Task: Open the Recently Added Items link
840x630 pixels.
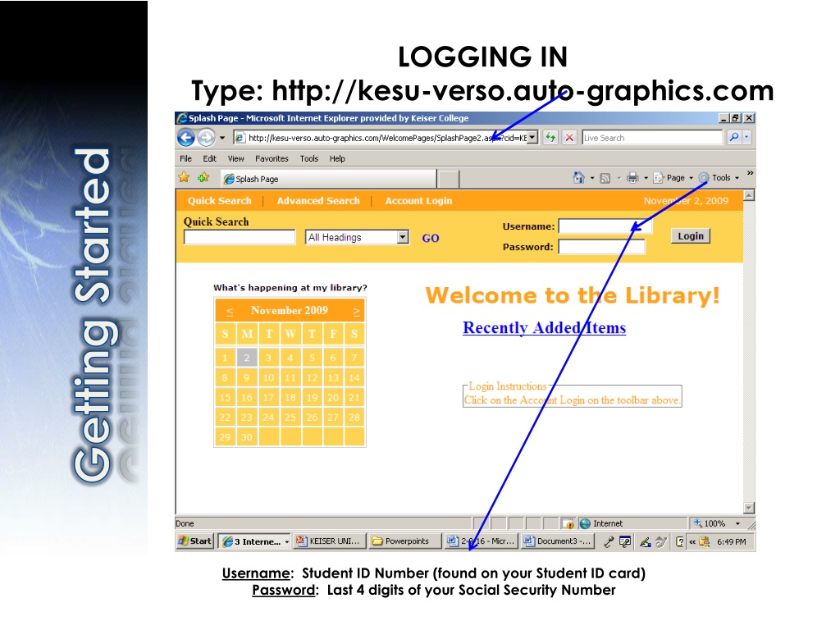Action: tap(545, 327)
